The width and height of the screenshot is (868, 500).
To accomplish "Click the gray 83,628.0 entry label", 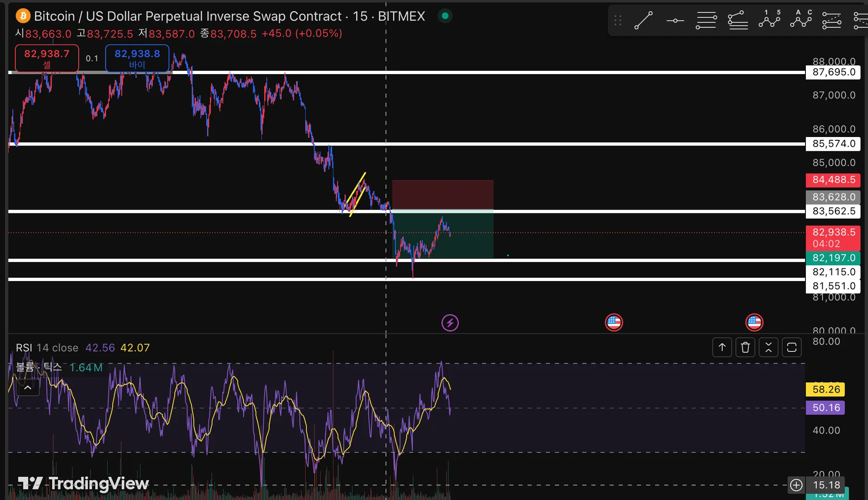I will tap(833, 197).
